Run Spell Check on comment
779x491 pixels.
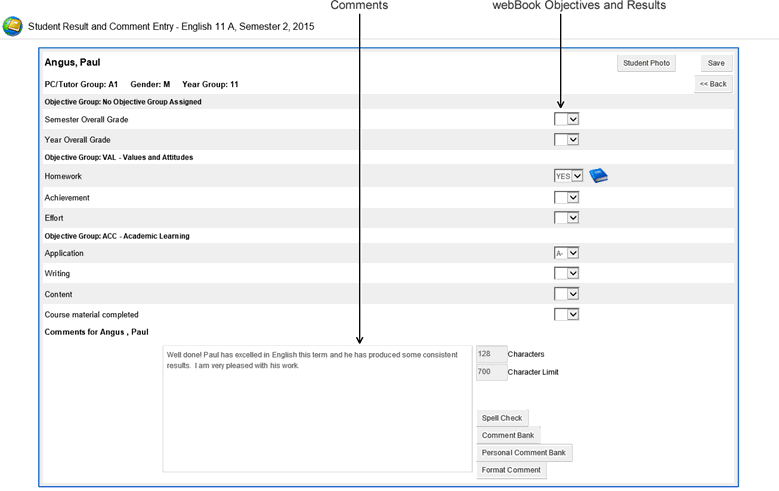[x=502, y=418]
